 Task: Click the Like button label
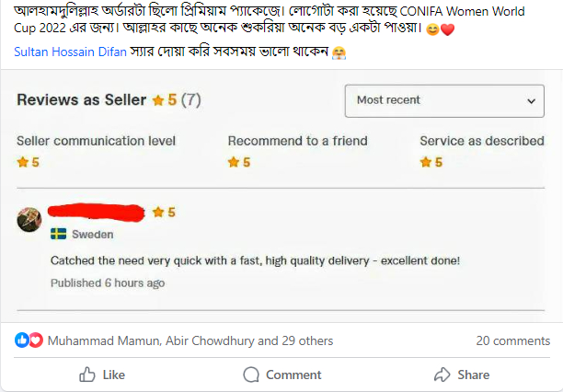point(114,375)
